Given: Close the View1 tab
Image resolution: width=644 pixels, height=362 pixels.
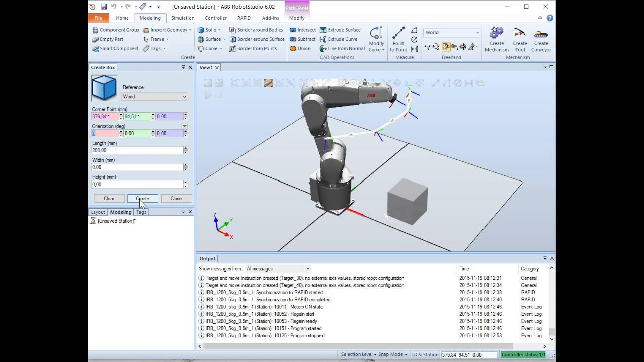Looking at the screenshot, I should (217, 67).
